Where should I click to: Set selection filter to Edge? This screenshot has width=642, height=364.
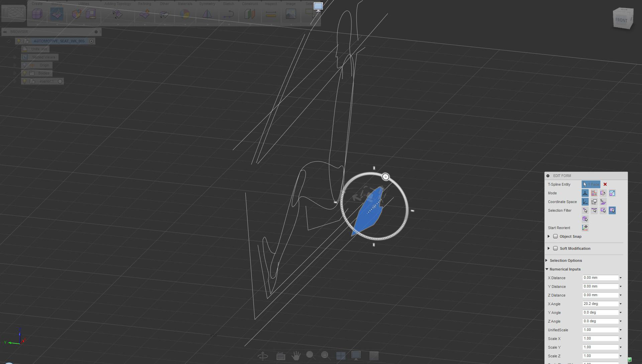pos(594,210)
